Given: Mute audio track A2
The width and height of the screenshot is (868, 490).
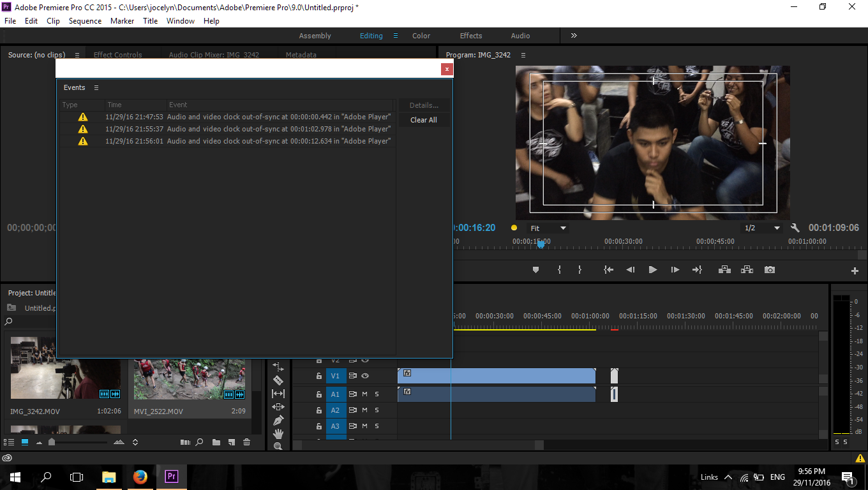Looking at the screenshot, I should pos(364,410).
